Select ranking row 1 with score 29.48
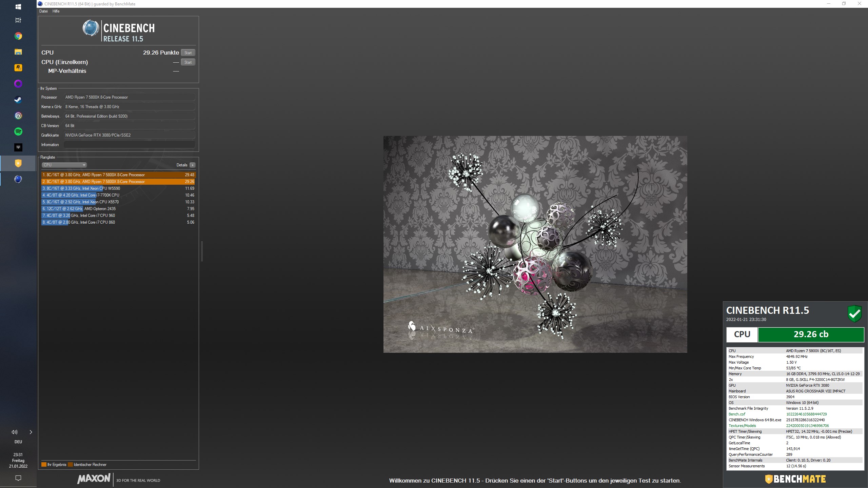This screenshot has width=868, height=488. point(118,175)
